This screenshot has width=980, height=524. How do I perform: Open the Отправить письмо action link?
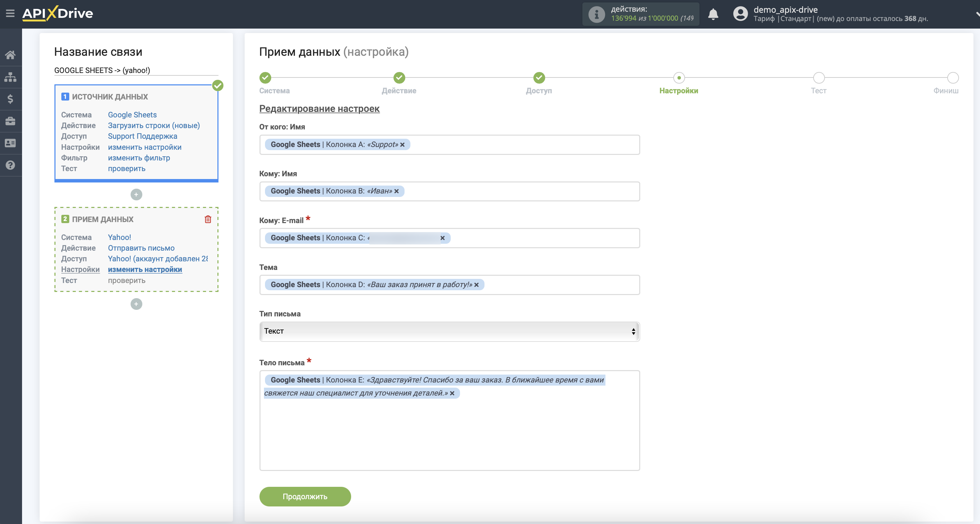point(141,248)
